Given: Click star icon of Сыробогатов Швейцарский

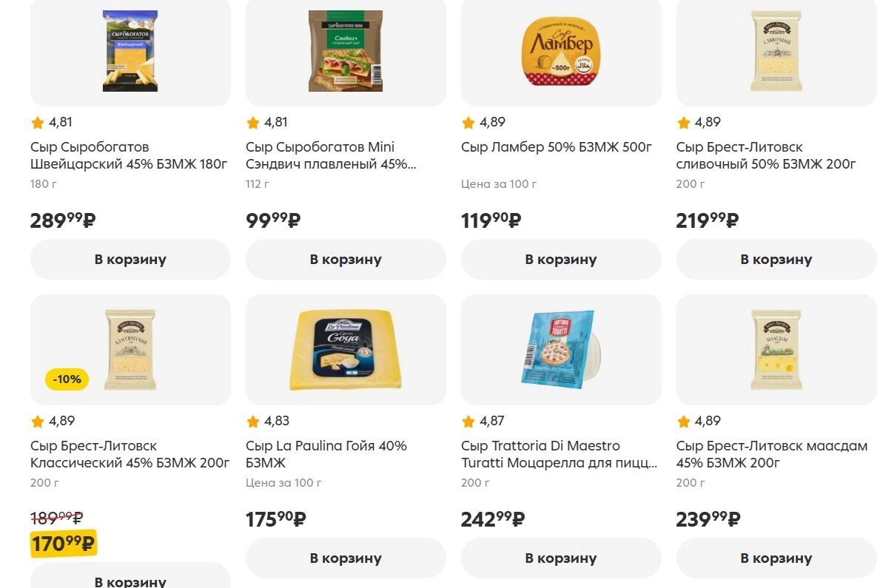Looking at the screenshot, I should 37,123.
